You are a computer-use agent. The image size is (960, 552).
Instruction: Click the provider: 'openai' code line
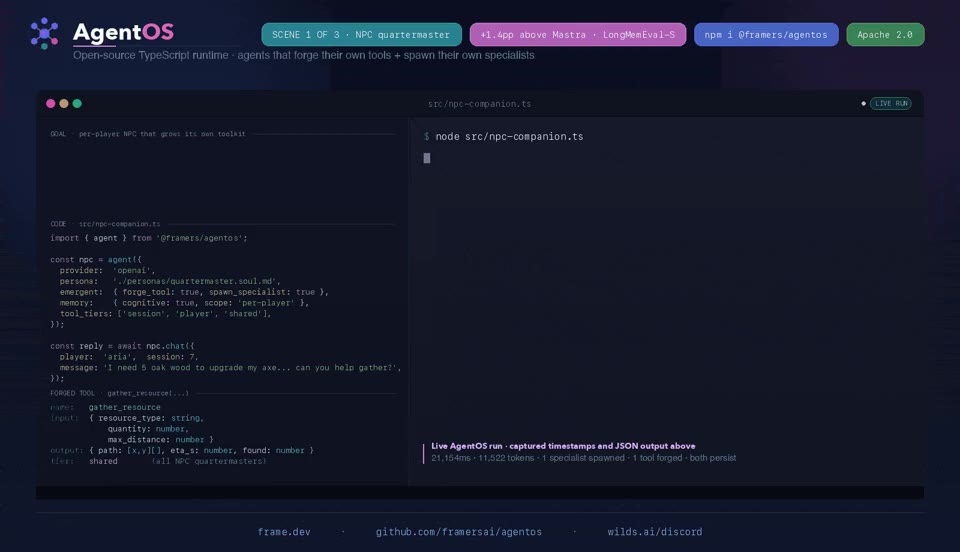click(107, 270)
